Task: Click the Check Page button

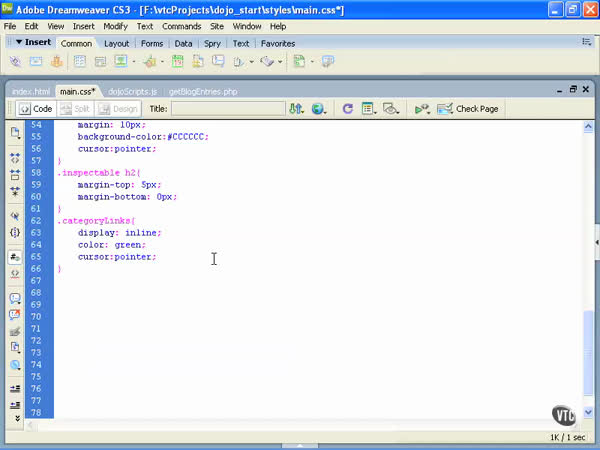Action: pyautogui.click(x=469, y=108)
